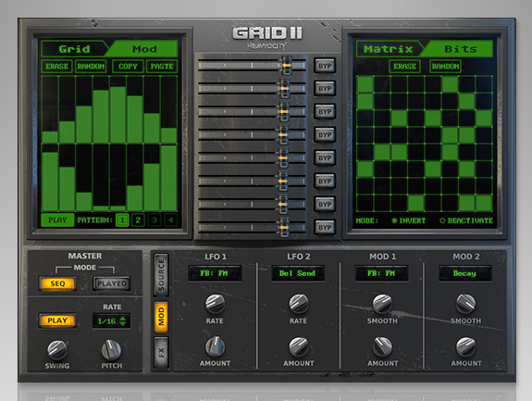The image size is (532, 401).
Task: Click the orange PLAY button in Master
Action: (x=57, y=320)
